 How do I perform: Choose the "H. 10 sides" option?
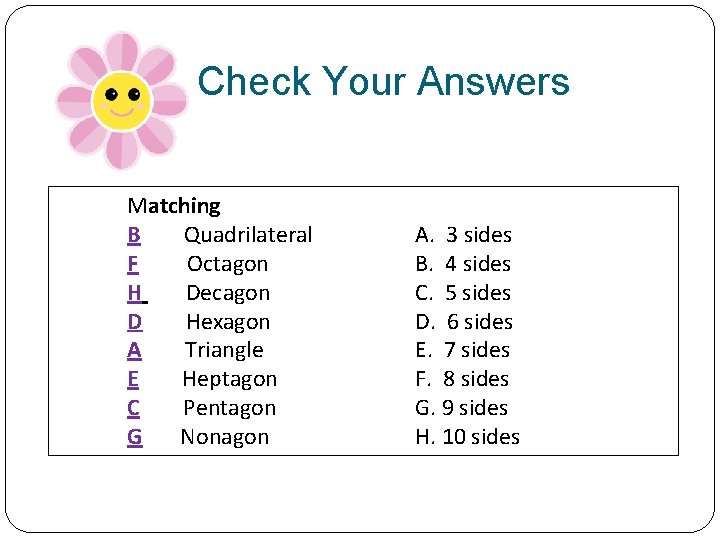(x=467, y=437)
